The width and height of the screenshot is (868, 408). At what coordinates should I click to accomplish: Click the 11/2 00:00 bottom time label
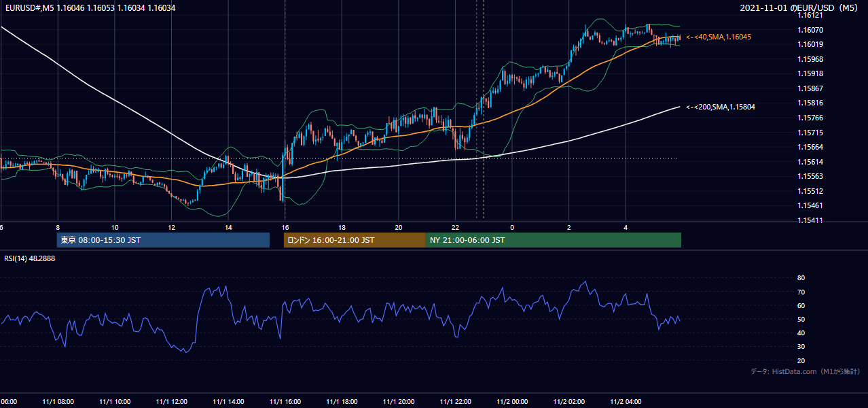[x=512, y=402]
